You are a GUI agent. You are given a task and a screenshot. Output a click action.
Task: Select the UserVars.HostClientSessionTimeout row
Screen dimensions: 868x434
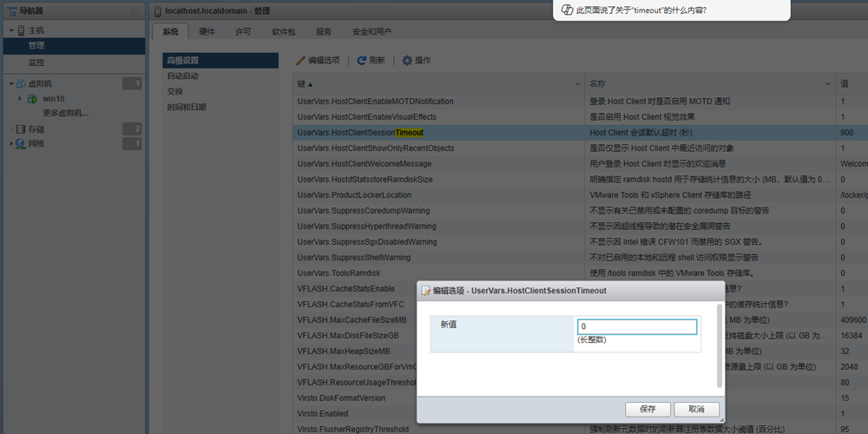580,133
